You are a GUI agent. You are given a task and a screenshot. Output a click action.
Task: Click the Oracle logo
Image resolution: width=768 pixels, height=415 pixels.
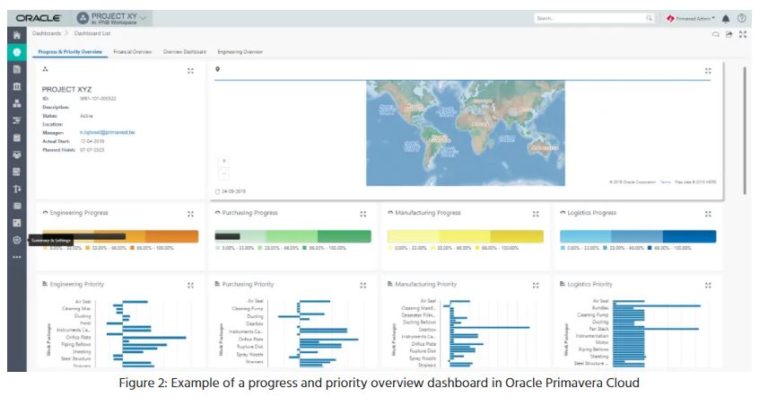pos(38,18)
